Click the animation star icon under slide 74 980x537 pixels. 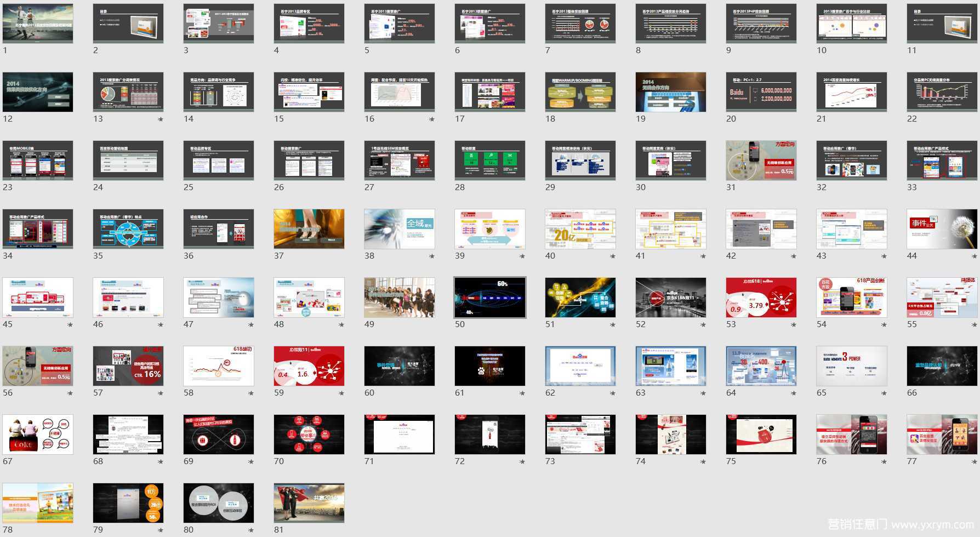703,462
